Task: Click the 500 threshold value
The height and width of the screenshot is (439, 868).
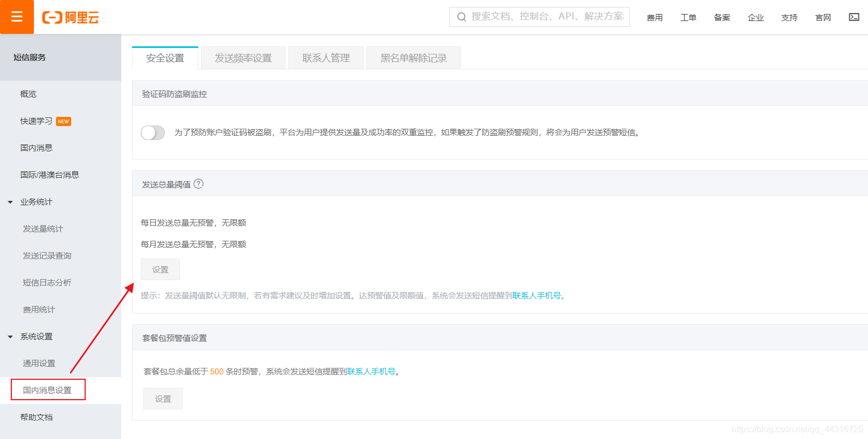Action: (x=217, y=372)
